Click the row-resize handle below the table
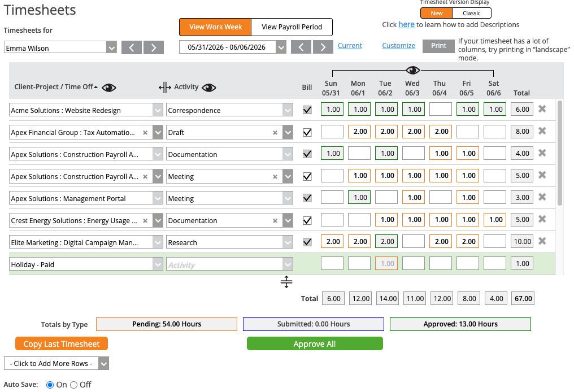This screenshot has height=392, width=574. (286, 282)
